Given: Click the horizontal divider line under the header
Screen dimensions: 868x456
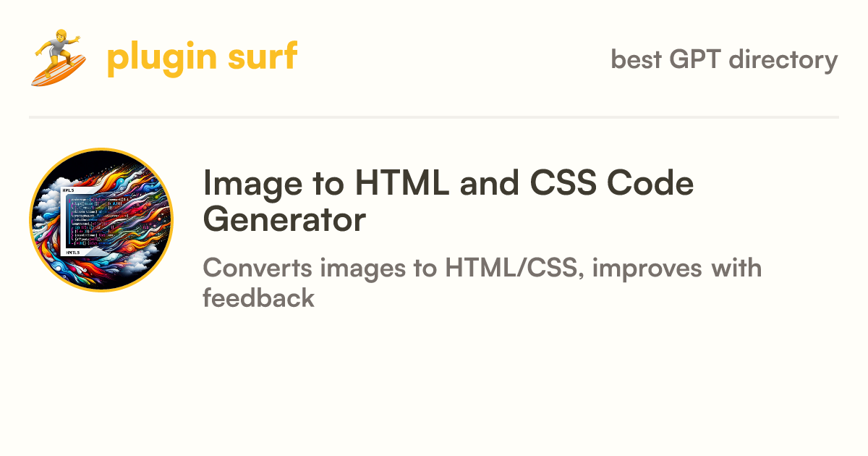Looking at the screenshot, I should coord(434,117).
